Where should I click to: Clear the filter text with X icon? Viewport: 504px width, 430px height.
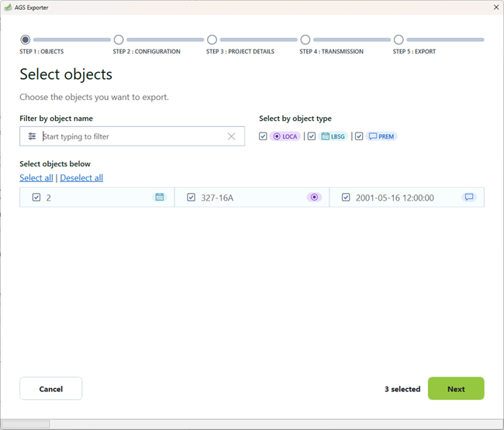point(231,136)
